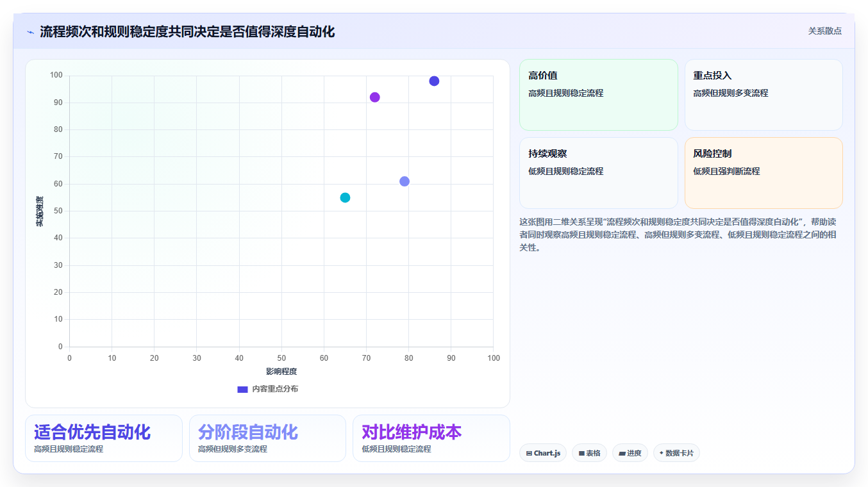Viewport: 868px width, 487px height.
Task: Click 低频且规则稳定流程 under 对比维护成本
Action: (x=396, y=449)
